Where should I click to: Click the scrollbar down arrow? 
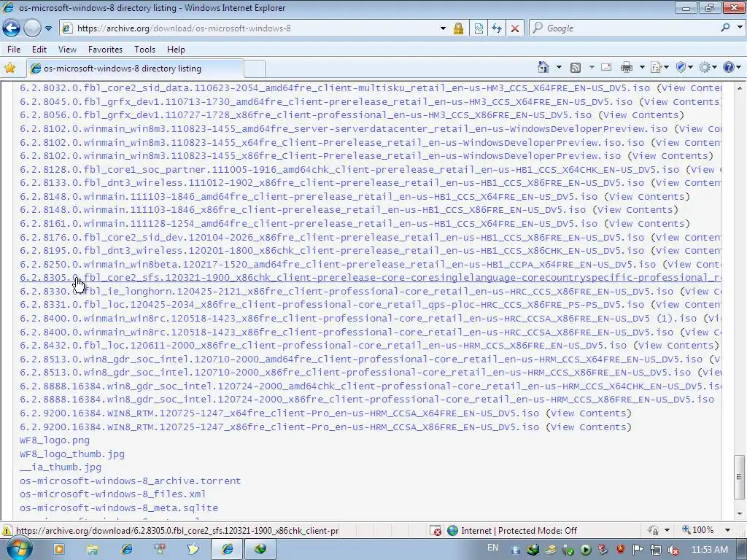click(x=740, y=514)
